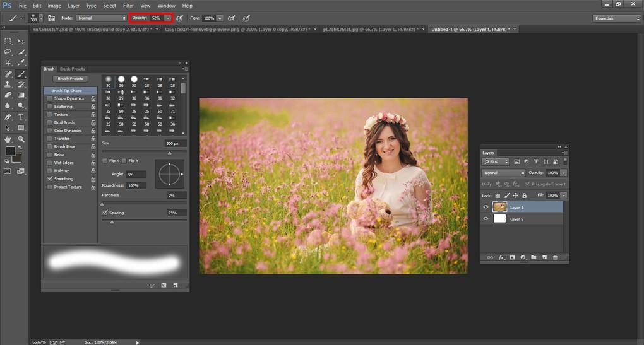Open the layer blend mode dropdown

[x=504, y=173]
